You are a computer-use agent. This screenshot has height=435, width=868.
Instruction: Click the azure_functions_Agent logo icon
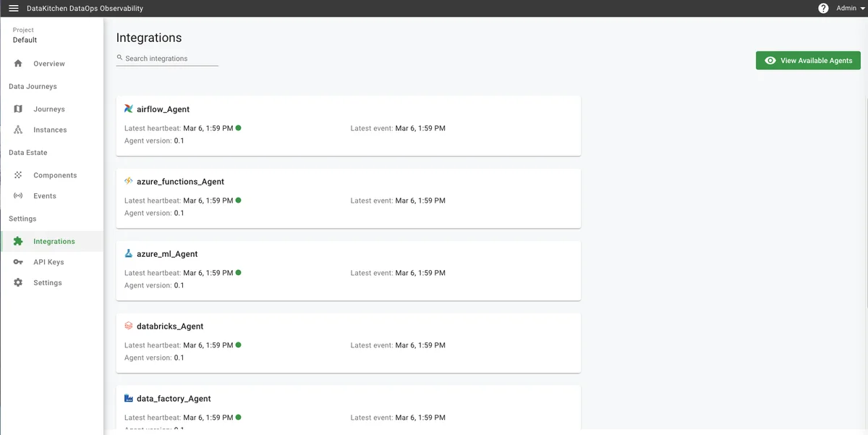[x=128, y=182]
